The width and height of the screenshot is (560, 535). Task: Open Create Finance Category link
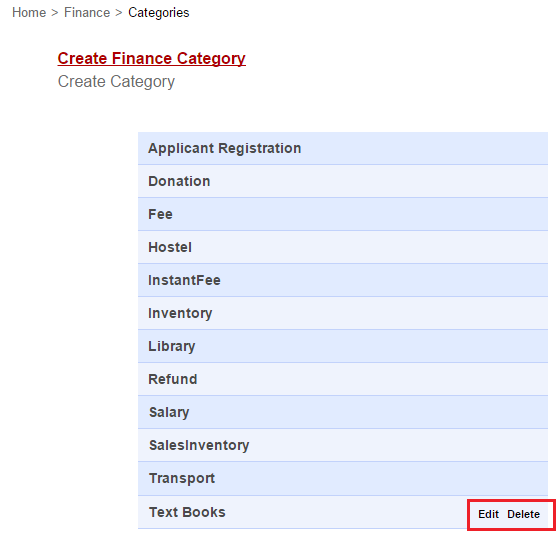tap(151, 58)
